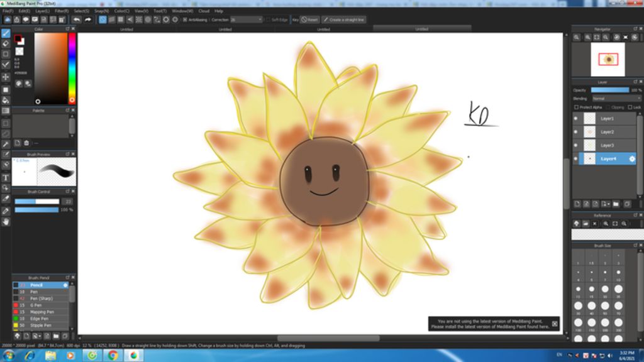Enable the Clipping checkbox
This screenshot has height=362, width=644.
[x=608, y=107]
